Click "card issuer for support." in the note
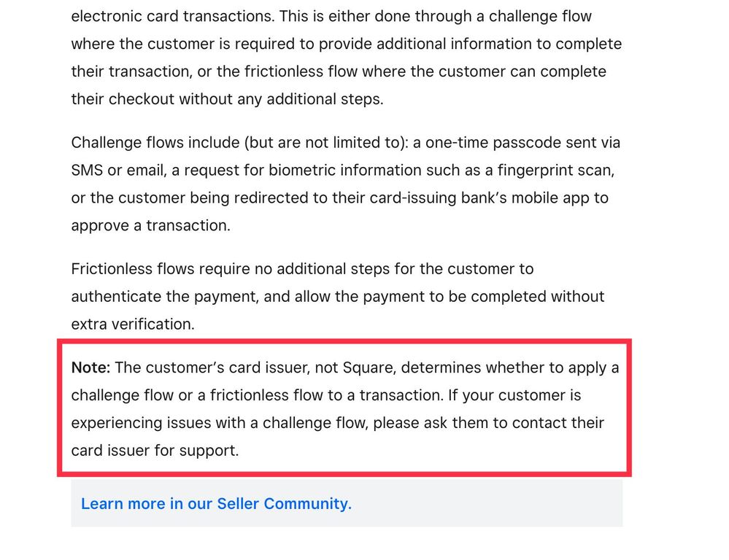729x560 pixels. [155, 451]
